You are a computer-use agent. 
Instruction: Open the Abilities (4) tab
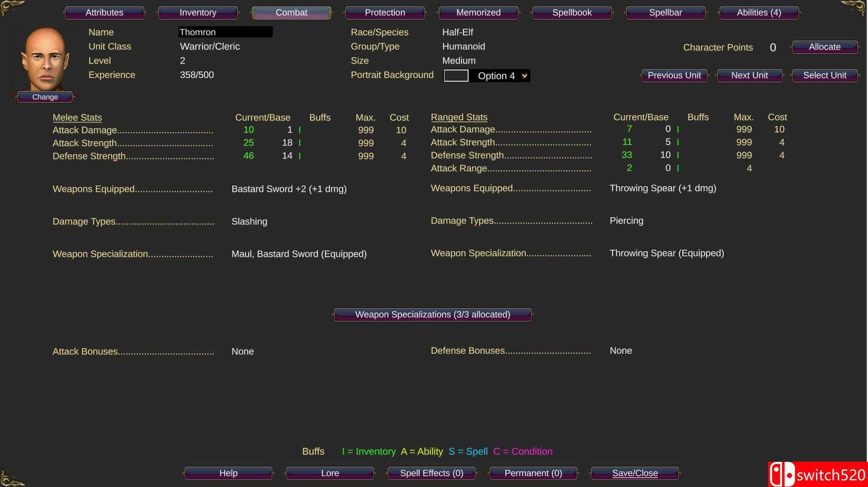click(759, 13)
